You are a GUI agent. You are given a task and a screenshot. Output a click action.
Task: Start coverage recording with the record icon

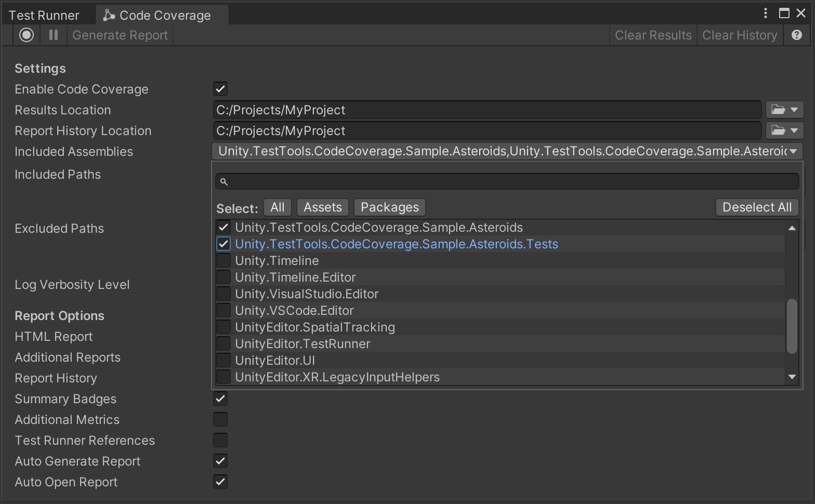click(x=27, y=35)
